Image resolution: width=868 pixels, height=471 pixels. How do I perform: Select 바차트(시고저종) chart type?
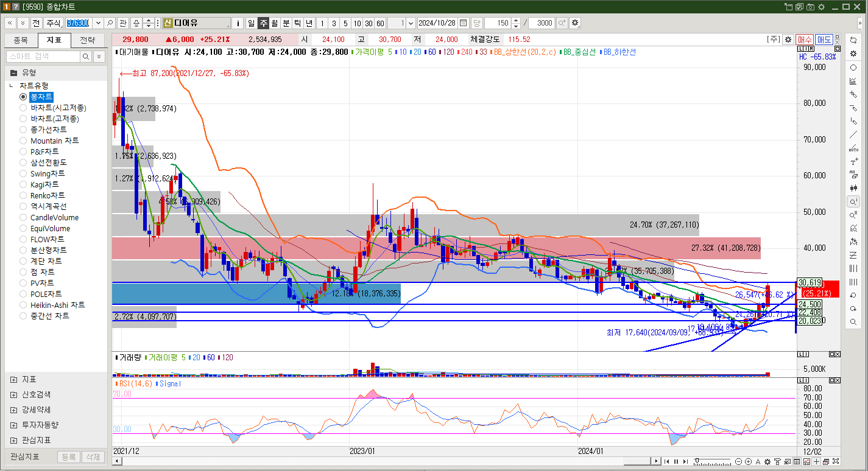(23, 108)
